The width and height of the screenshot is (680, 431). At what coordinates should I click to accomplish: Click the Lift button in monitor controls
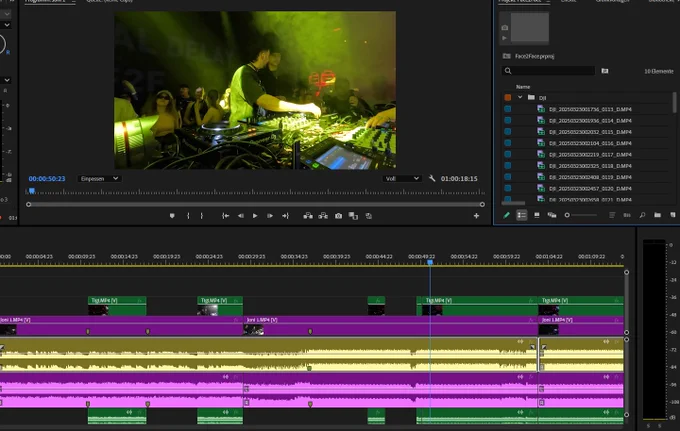click(x=308, y=216)
